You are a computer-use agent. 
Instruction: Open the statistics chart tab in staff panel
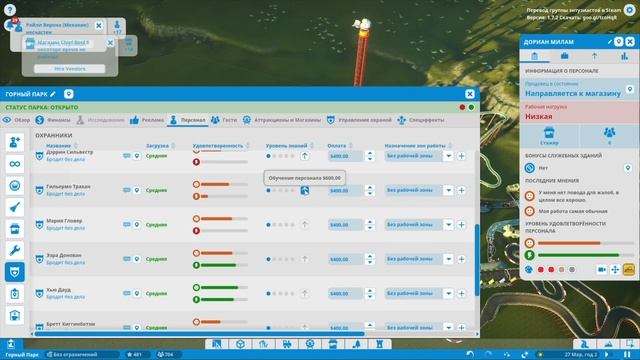click(624, 56)
